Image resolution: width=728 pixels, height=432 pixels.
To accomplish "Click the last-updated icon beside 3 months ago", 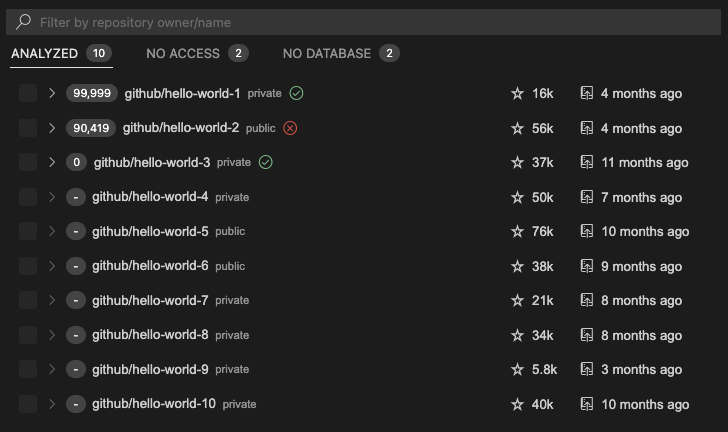I will click(x=587, y=369).
